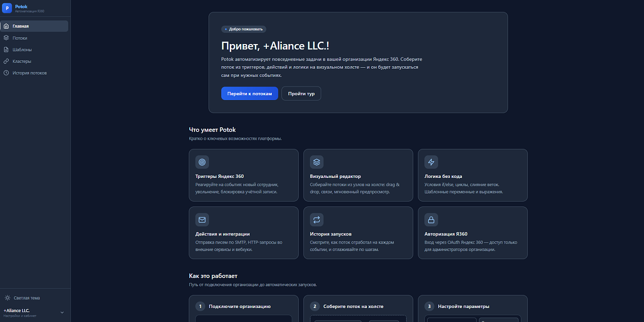Open Кластеры in the sidebar
The height and width of the screenshot is (322, 644).
point(34,61)
